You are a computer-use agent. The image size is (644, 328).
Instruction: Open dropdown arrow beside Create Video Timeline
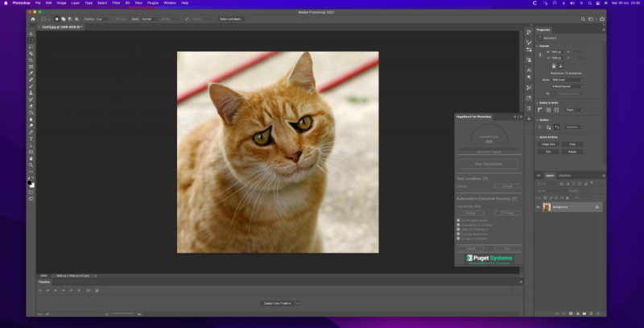pyautogui.click(x=298, y=303)
